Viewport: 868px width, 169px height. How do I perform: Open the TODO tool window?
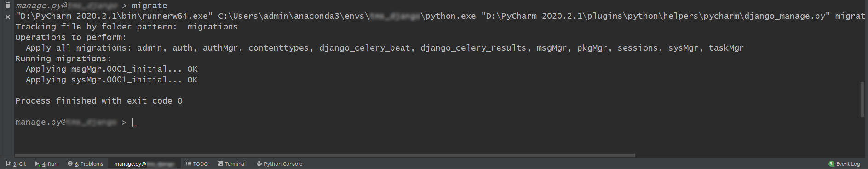click(x=197, y=164)
